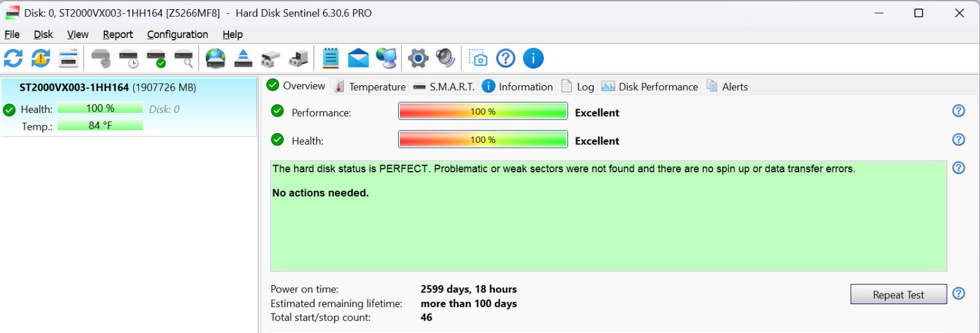Click the '2599 days, 18 hours' value

coord(469,289)
